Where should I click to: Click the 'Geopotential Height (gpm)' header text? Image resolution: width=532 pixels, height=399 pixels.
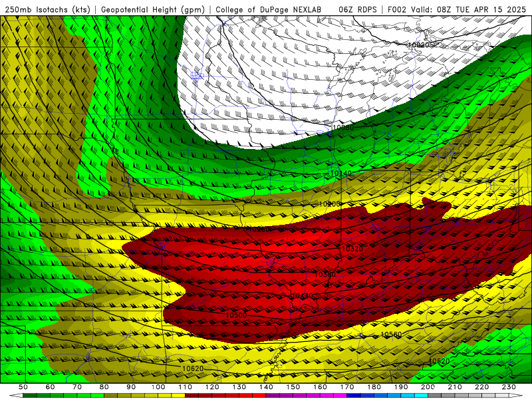[153, 9]
